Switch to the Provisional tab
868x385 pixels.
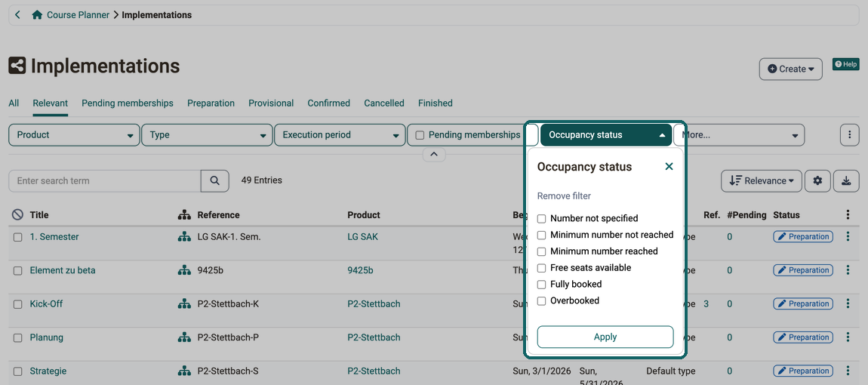271,103
